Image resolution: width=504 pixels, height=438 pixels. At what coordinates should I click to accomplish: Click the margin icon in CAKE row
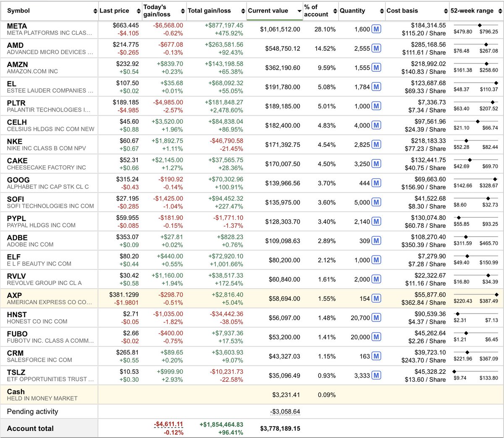tap(376, 164)
